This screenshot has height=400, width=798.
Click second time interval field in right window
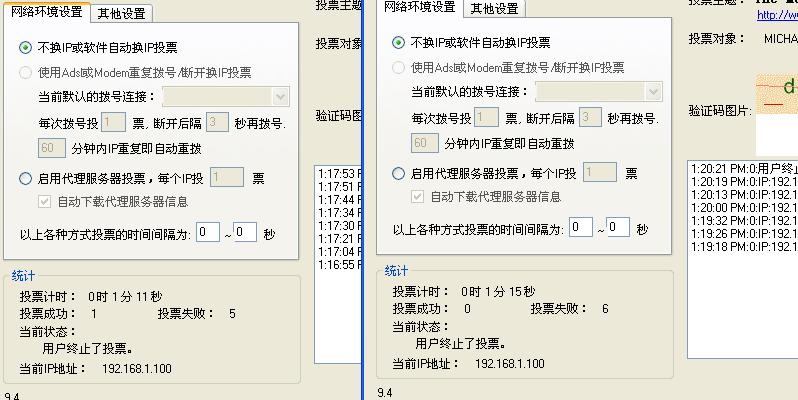618,227
